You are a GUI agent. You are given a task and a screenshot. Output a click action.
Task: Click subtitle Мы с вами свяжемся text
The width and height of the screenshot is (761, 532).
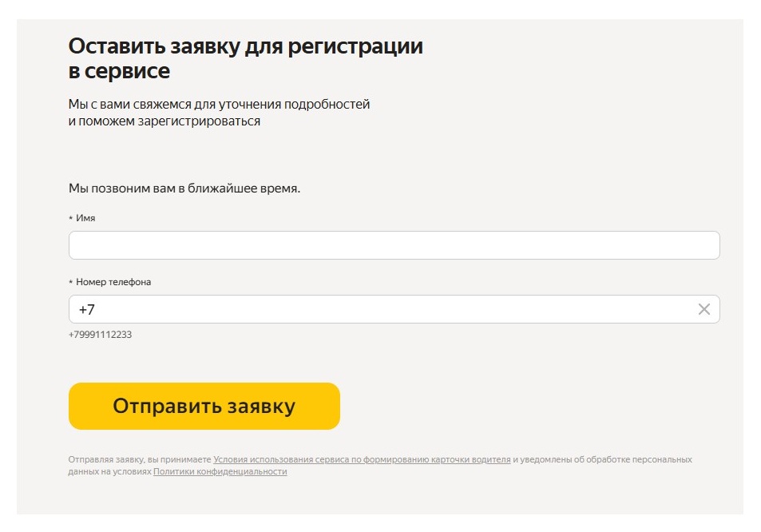tap(219, 113)
